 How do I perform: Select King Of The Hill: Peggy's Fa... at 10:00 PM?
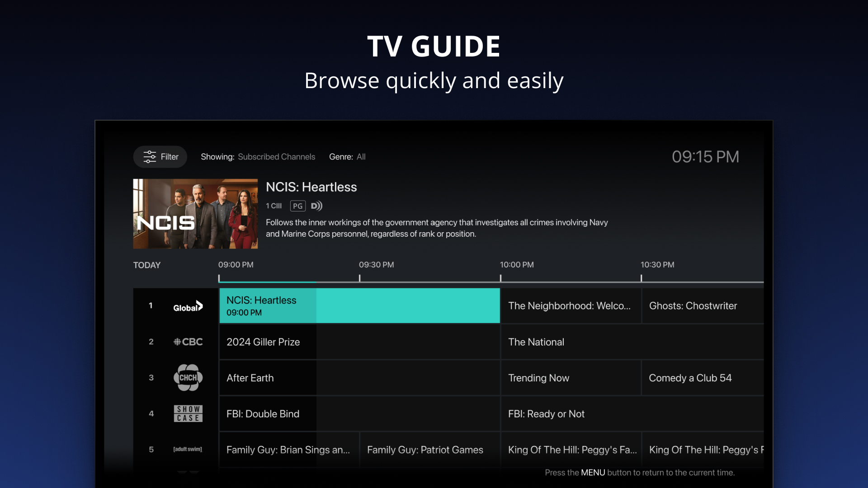pos(571,450)
